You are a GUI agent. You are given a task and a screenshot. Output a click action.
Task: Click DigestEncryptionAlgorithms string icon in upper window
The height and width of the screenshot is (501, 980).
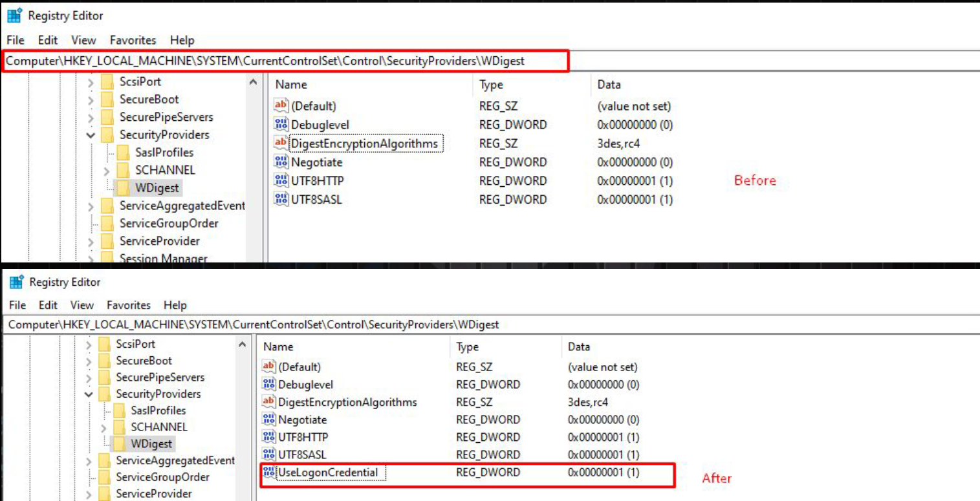click(x=281, y=144)
